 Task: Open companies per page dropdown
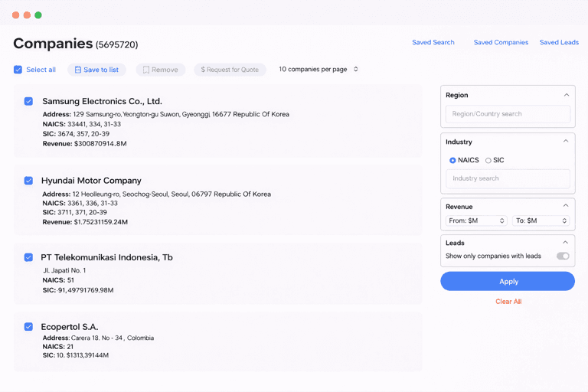click(318, 70)
